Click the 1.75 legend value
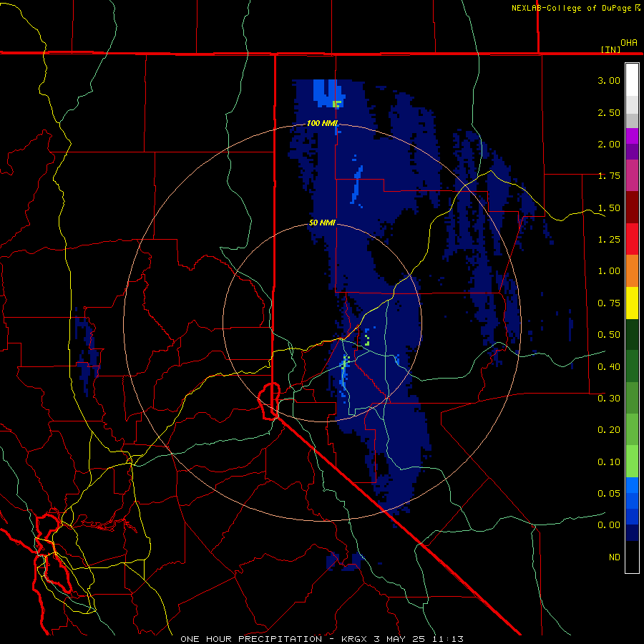Image resolution: width=644 pixels, height=644 pixels. tap(609, 176)
